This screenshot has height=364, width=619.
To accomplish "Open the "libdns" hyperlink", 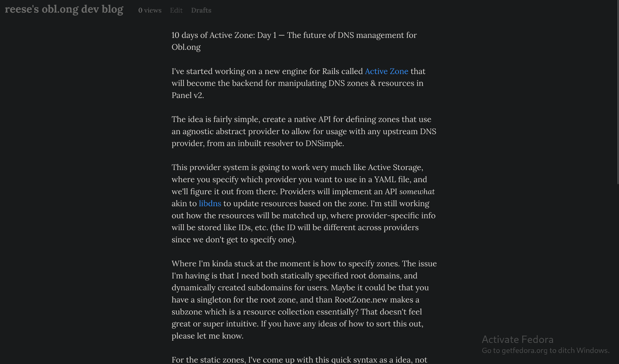I will [x=210, y=204].
